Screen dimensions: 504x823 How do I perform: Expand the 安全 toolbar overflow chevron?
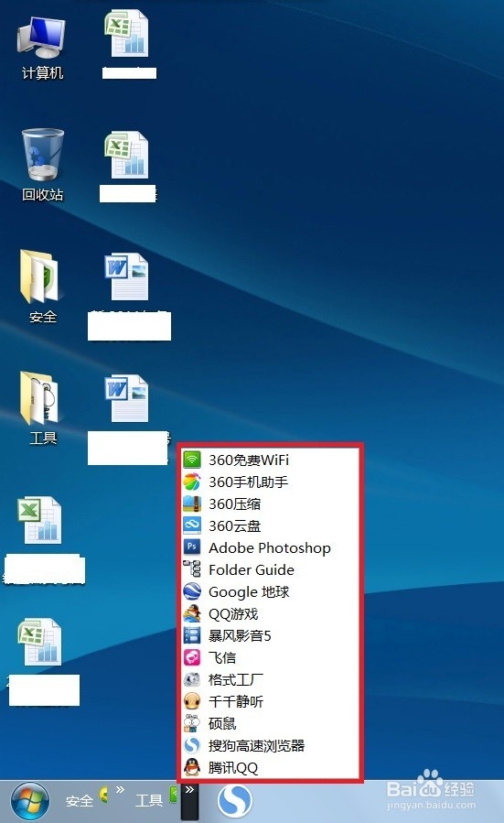click(120, 790)
